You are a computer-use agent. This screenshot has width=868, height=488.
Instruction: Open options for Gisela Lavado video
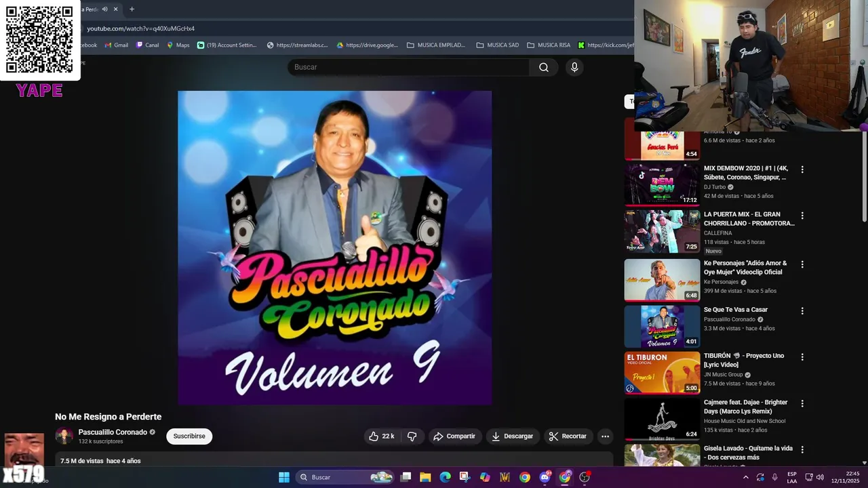pos(802,449)
